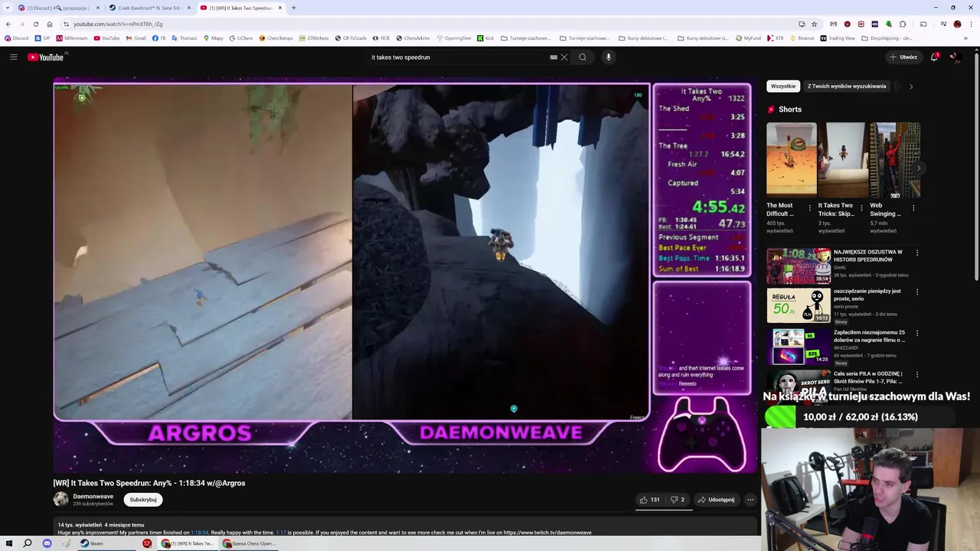
Task: Open Discord from the taskbar
Action: point(47,543)
